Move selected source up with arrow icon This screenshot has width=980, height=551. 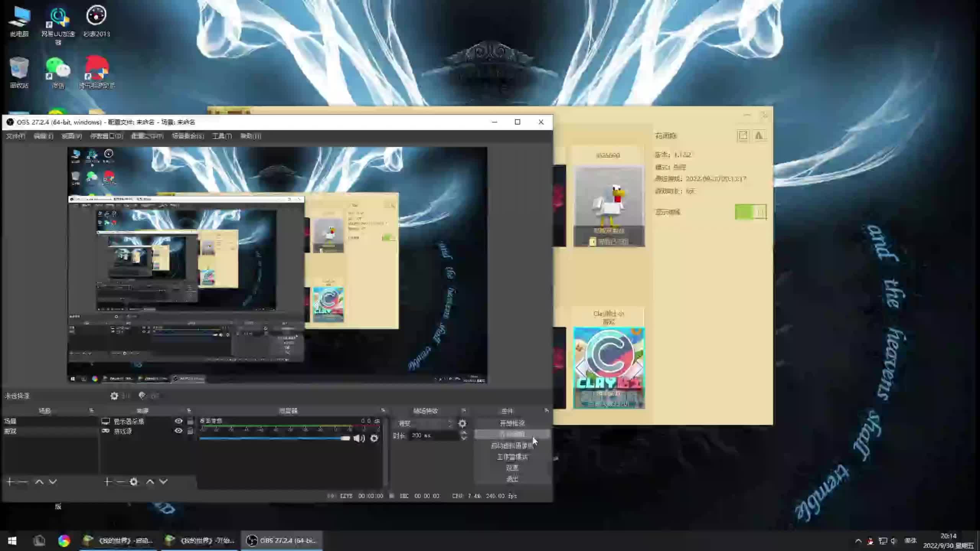(x=150, y=482)
